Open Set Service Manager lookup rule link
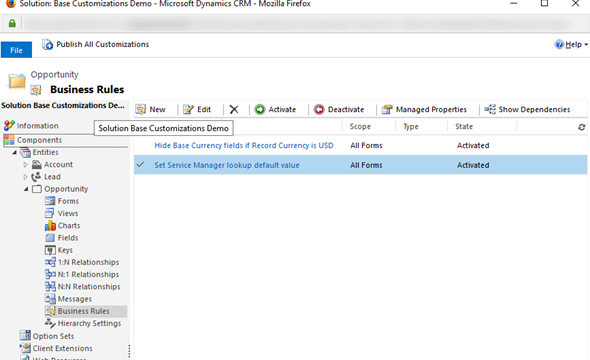Image resolution: width=590 pixels, height=360 pixels. [x=227, y=165]
